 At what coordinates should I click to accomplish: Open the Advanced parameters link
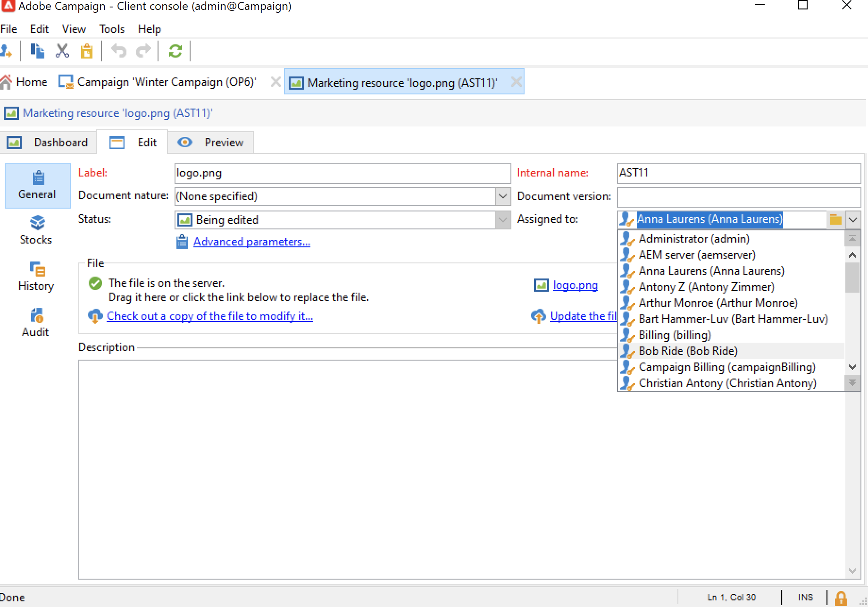(252, 242)
